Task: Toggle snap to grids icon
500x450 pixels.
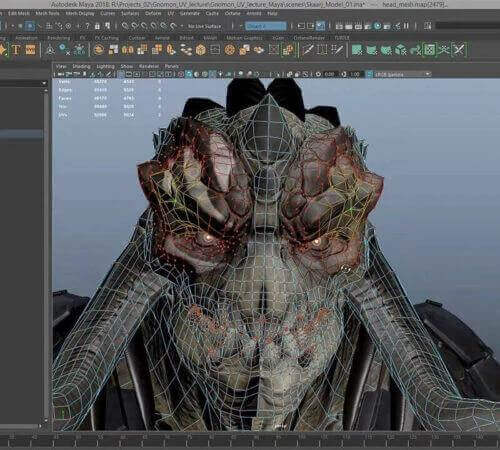Action: click(x=49, y=26)
